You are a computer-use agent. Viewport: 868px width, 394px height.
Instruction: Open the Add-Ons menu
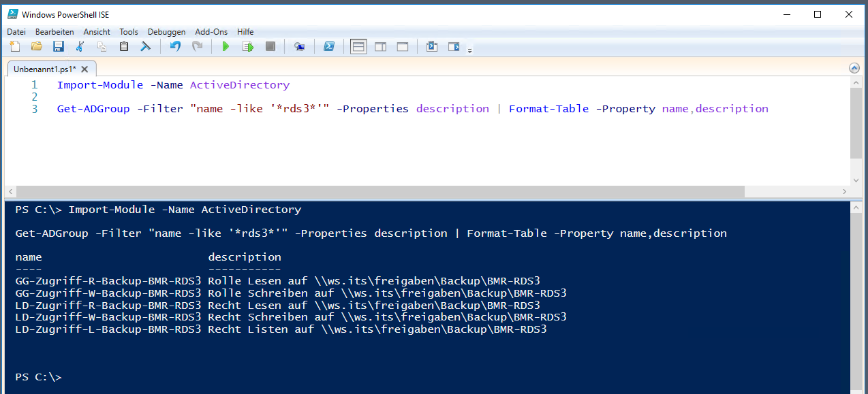[211, 32]
